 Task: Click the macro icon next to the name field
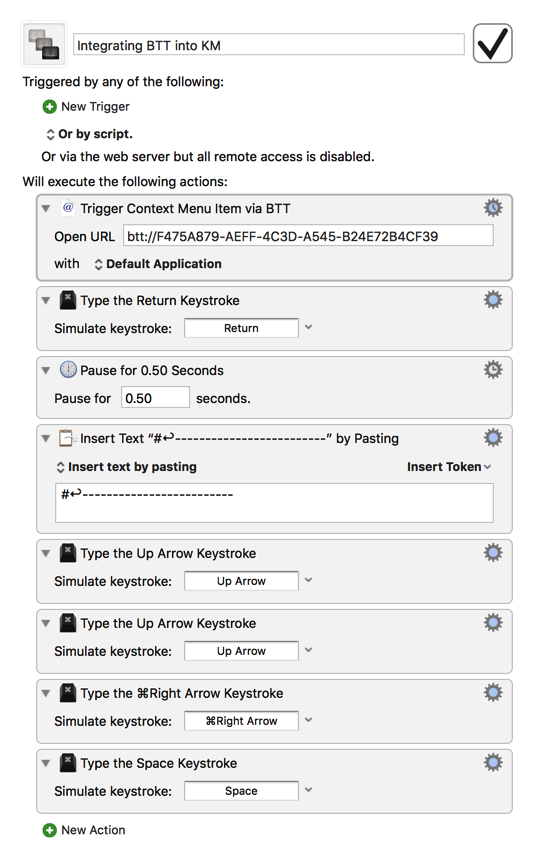44,44
